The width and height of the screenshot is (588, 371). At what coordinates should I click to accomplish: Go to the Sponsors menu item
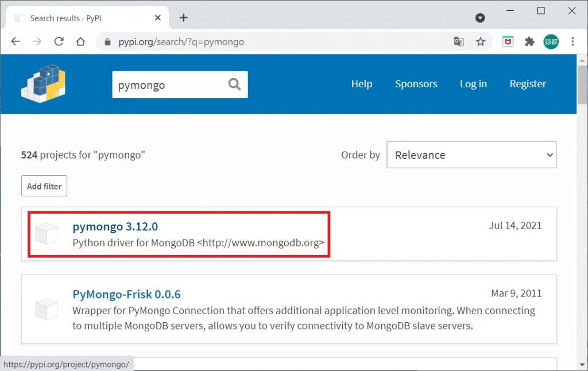tap(416, 84)
